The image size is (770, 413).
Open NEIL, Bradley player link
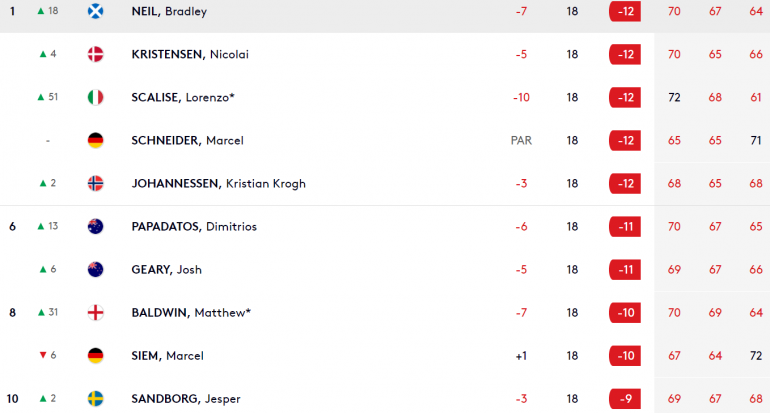pos(169,11)
